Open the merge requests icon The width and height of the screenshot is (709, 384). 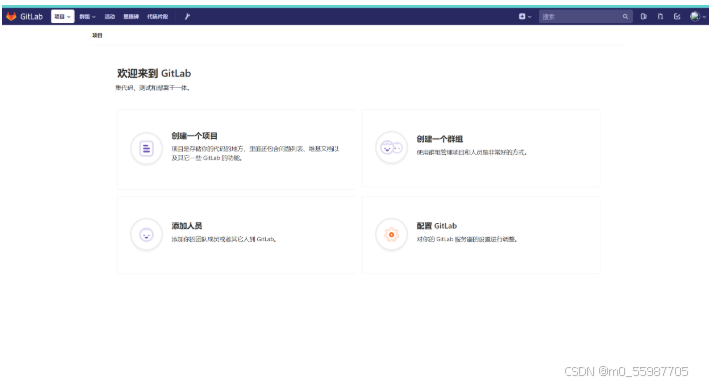[660, 17]
